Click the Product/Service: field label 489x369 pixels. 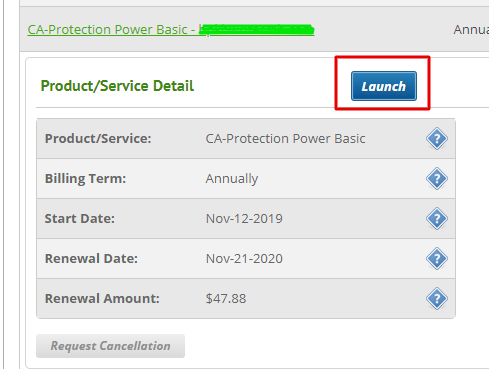click(98, 138)
